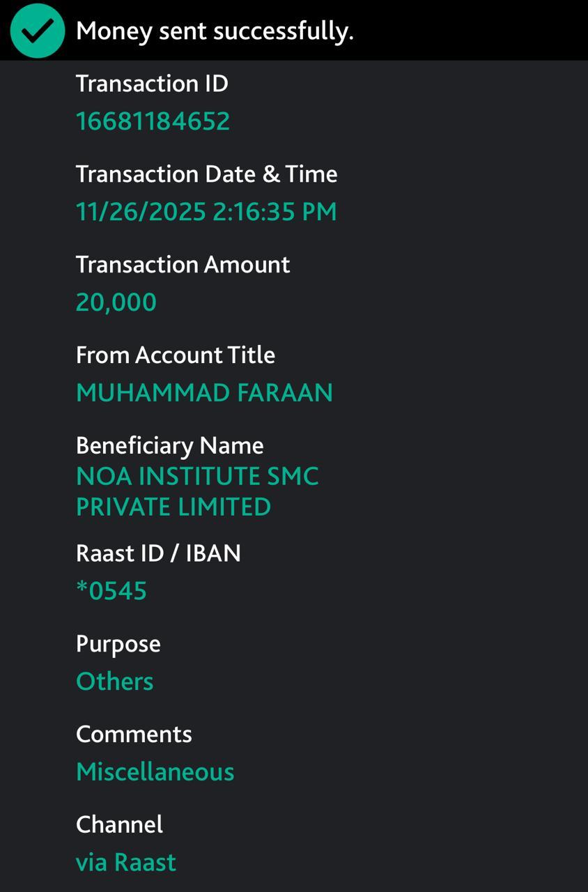Tap the "Money sent successfully." message

(215, 31)
